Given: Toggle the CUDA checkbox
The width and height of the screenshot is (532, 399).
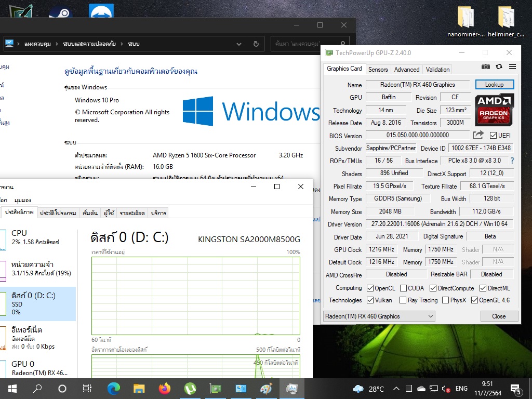Looking at the screenshot, I should click(x=403, y=288).
